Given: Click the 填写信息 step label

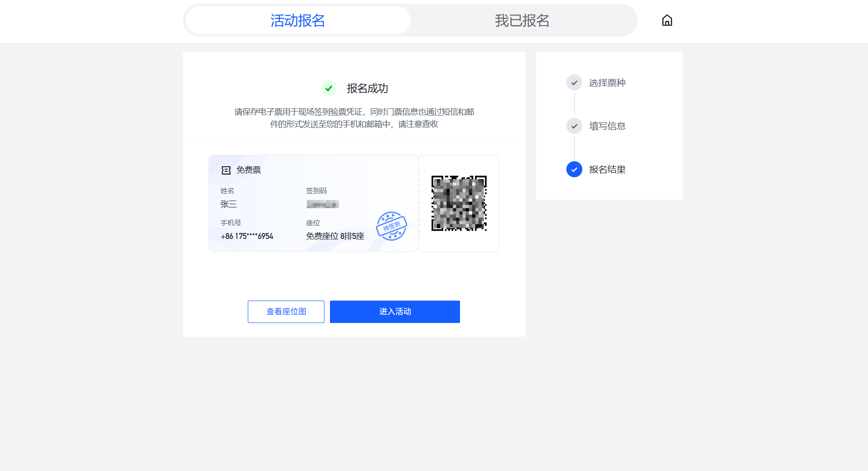Looking at the screenshot, I should click(x=607, y=126).
